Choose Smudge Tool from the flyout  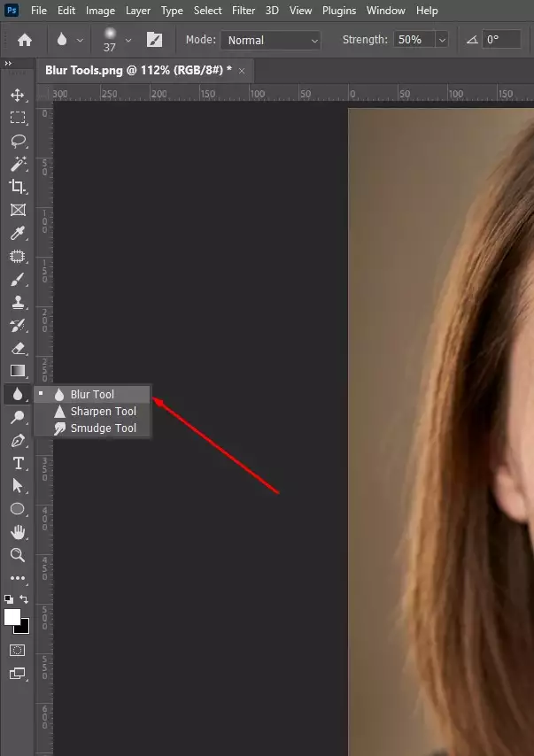[x=92, y=428]
